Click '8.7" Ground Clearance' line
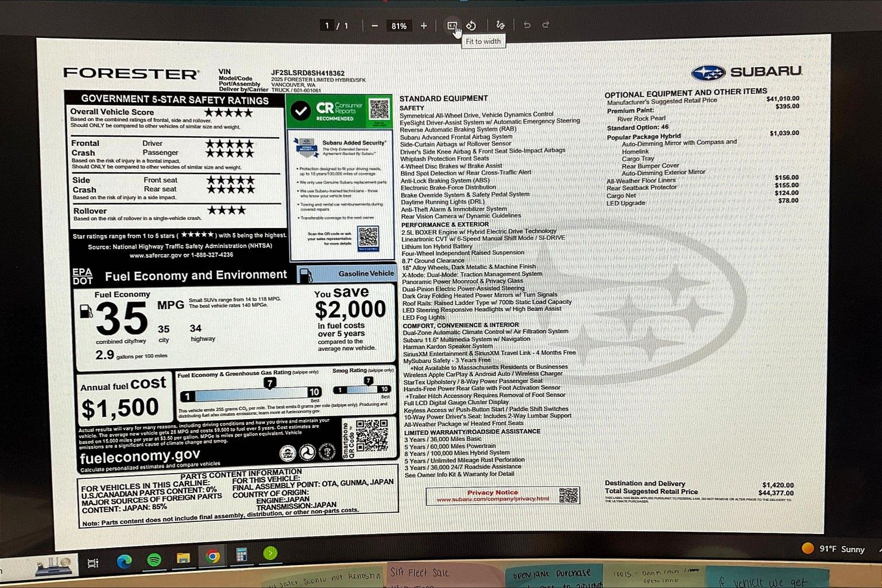882x588 pixels. coord(433,261)
